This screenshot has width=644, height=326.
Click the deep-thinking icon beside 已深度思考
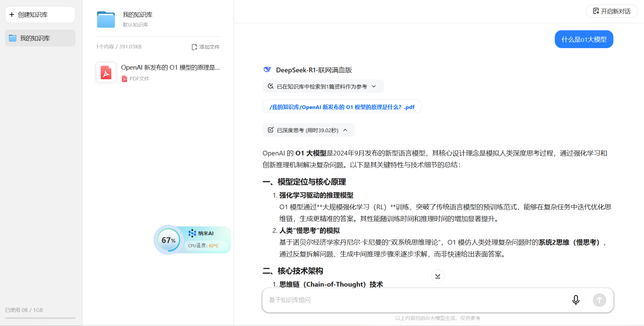click(x=271, y=130)
